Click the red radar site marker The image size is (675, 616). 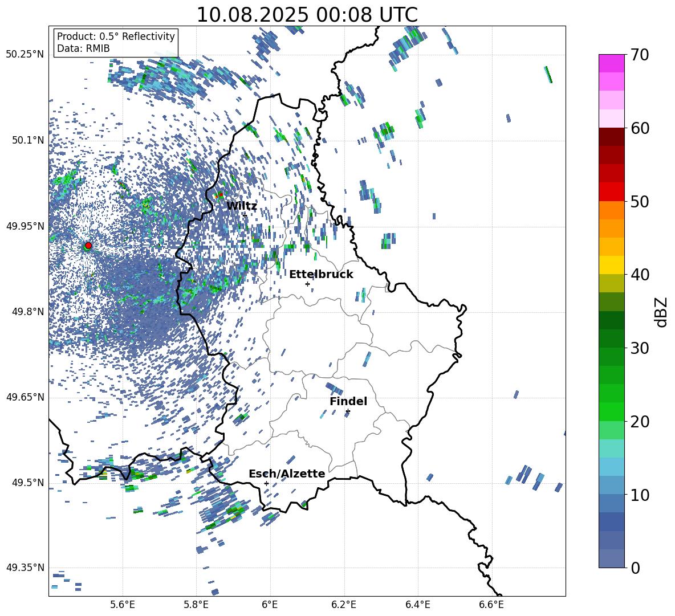point(88,245)
